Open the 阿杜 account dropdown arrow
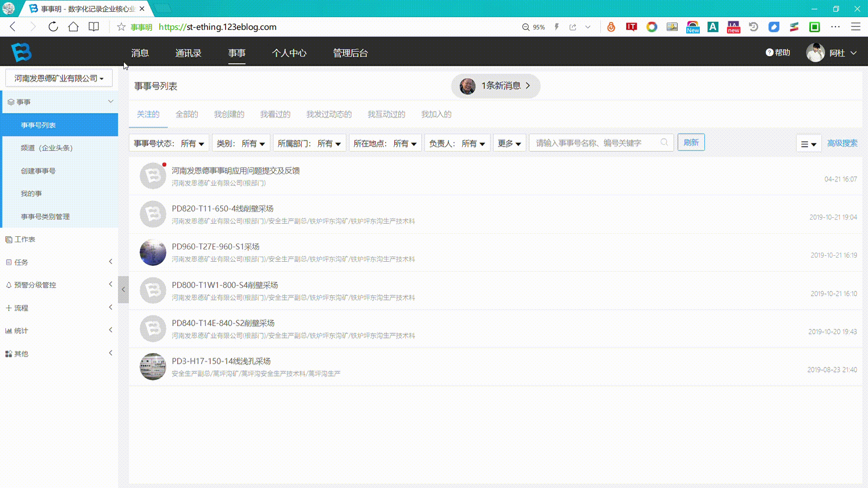Viewport: 868px width, 488px height. [854, 53]
